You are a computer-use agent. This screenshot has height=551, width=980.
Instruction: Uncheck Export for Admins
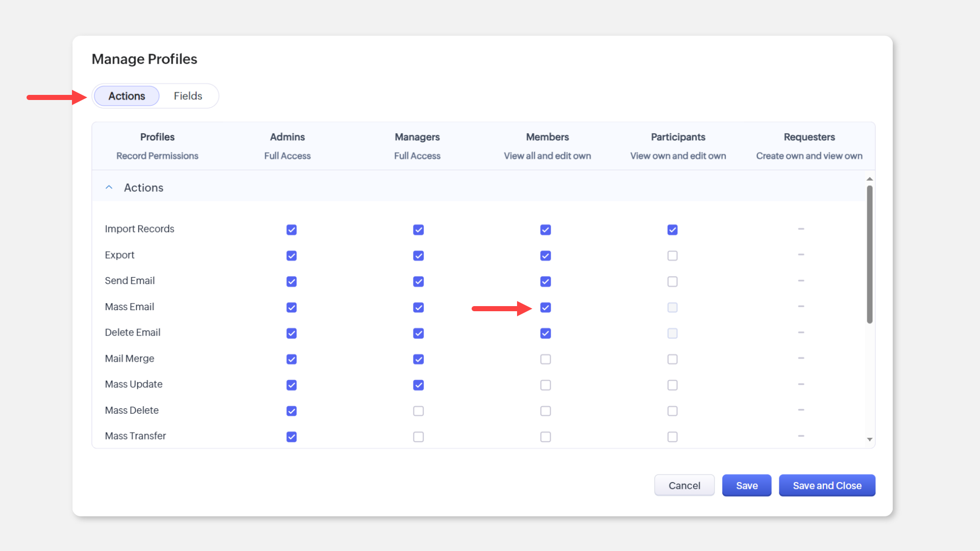(291, 256)
